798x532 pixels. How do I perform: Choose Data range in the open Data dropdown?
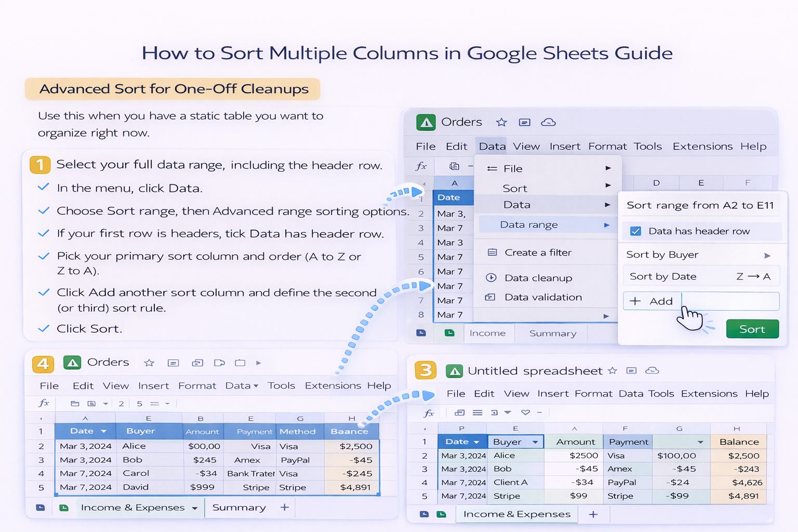tap(548, 225)
